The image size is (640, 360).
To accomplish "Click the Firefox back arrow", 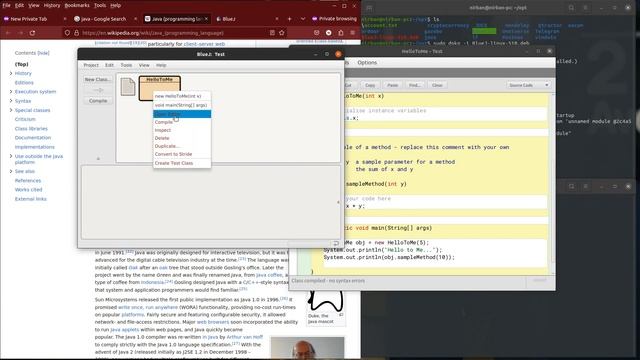I will [8, 33].
